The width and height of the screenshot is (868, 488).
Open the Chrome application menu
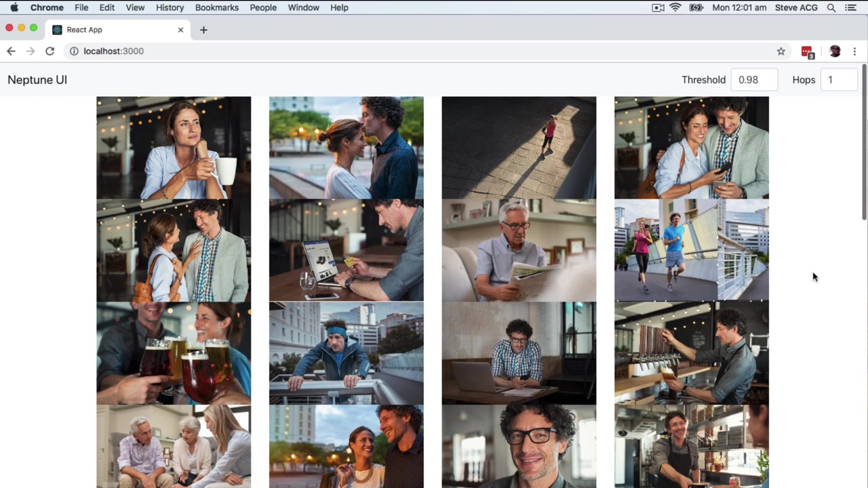[x=47, y=7]
